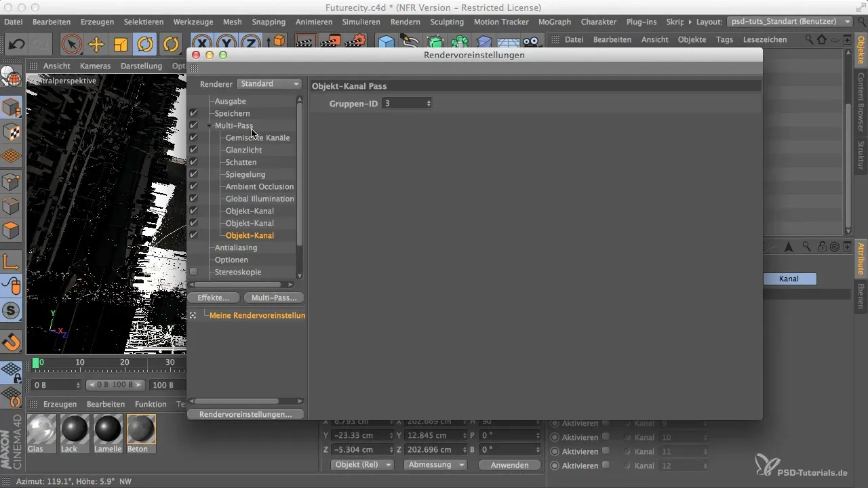Click the Rendervoreinstellungen... button
The width and height of the screenshot is (868, 488).
click(x=246, y=414)
